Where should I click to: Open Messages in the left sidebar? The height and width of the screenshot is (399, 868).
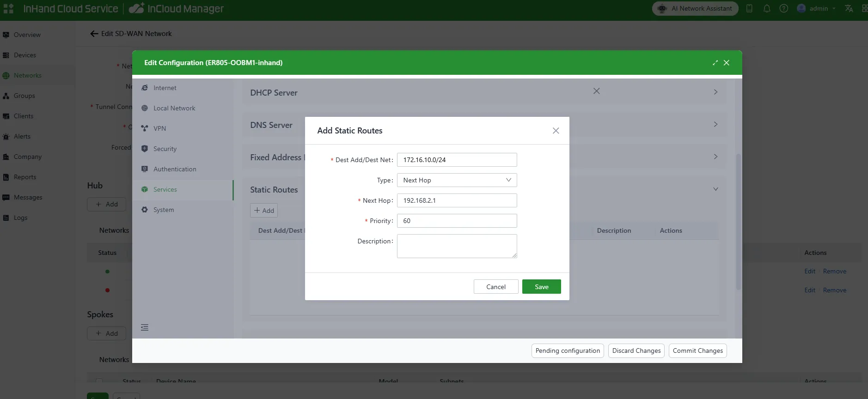[28, 197]
